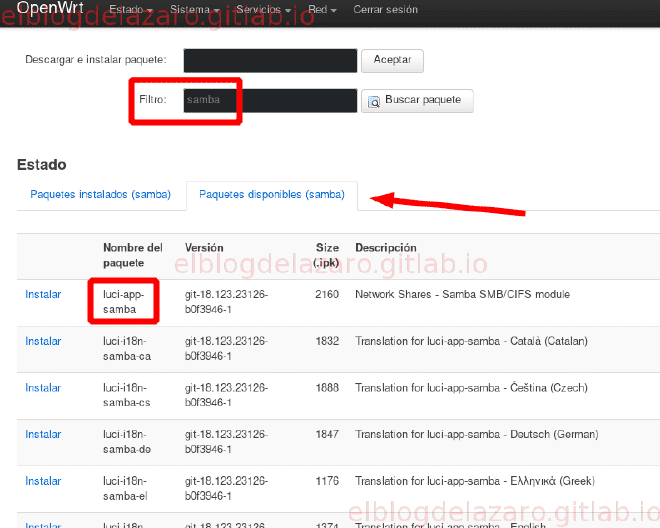
Task: Click the Versión column header
Action: (x=204, y=248)
